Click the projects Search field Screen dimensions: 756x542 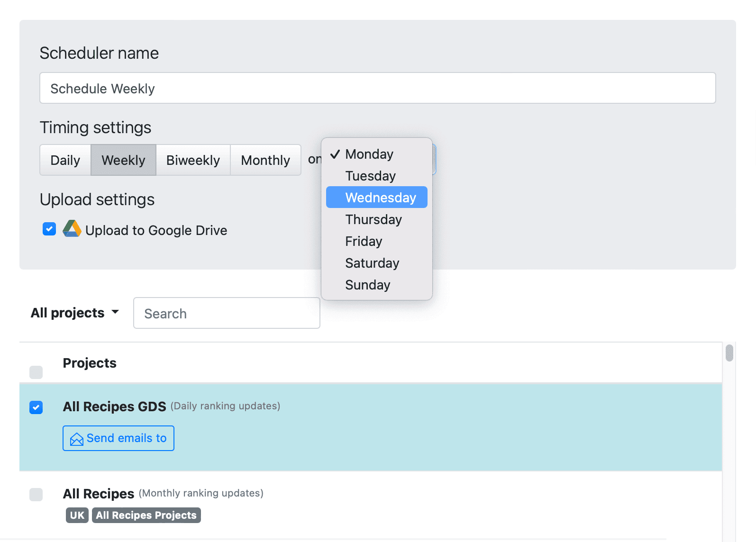(227, 313)
